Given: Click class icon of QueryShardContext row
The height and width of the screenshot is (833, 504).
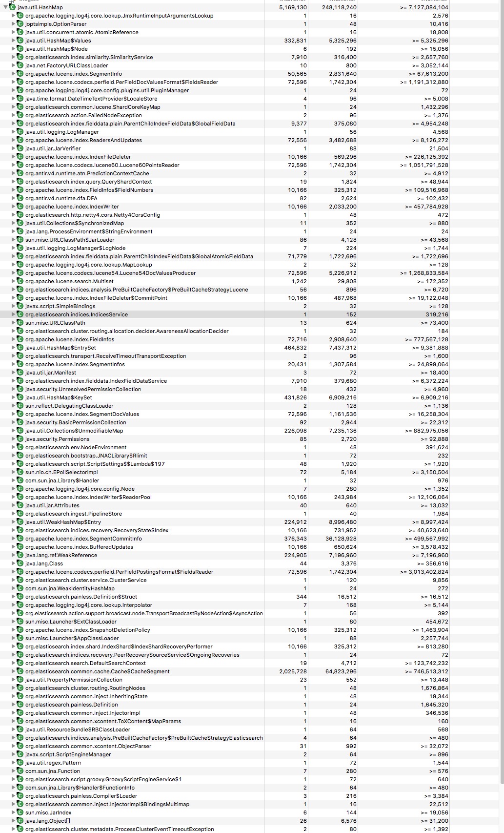Looking at the screenshot, I should [x=20, y=182].
